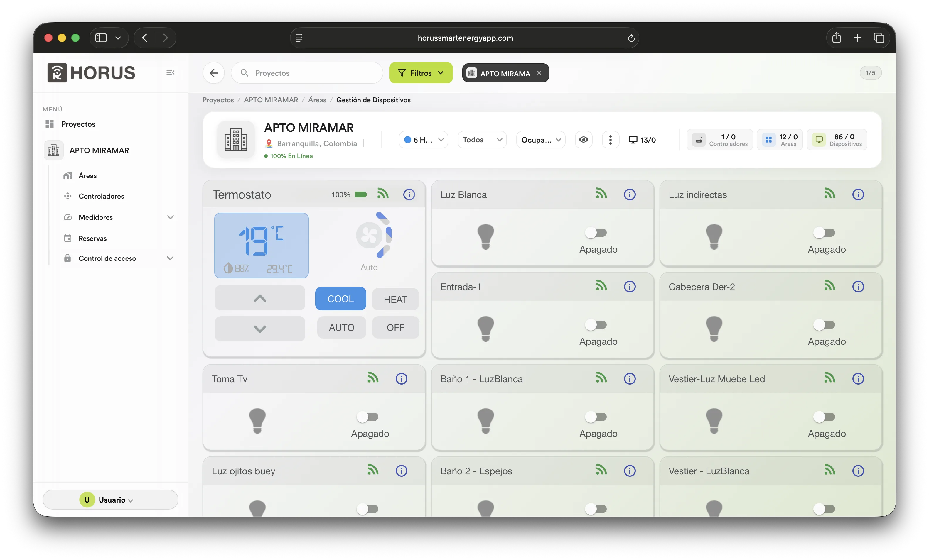Image resolution: width=929 pixels, height=560 pixels.
Task: Toggle Baño 1 - LuzBlanca switch
Action: [596, 417]
